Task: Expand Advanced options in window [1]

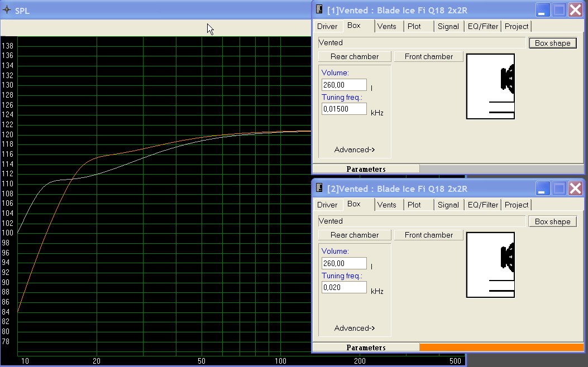Action: click(x=355, y=149)
